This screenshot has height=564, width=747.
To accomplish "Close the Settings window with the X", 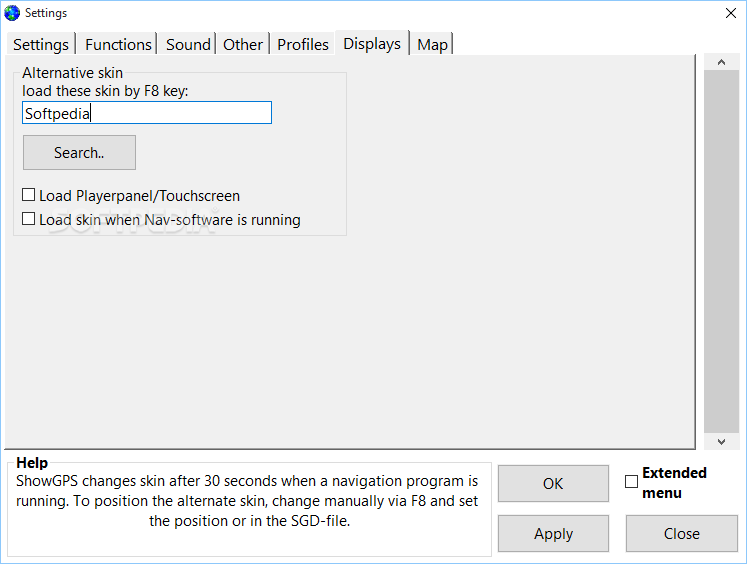I will tap(730, 13).
